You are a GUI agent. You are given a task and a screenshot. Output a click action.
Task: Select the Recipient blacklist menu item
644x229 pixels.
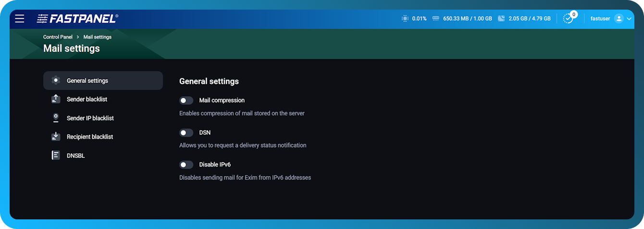tap(89, 137)
